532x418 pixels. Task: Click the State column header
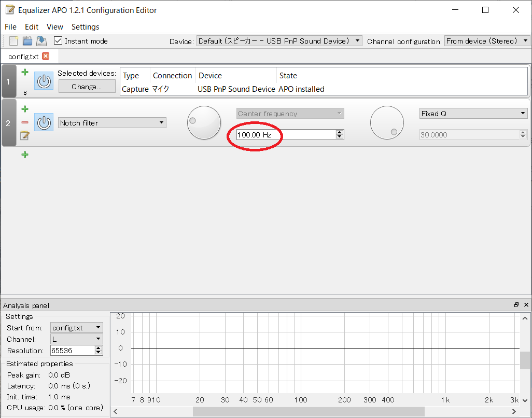pos(288,76)
